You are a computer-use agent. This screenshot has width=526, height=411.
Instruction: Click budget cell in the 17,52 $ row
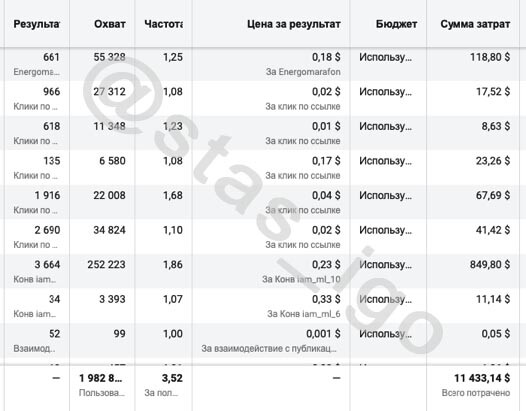pyautogui.click(x=385, y=92)
